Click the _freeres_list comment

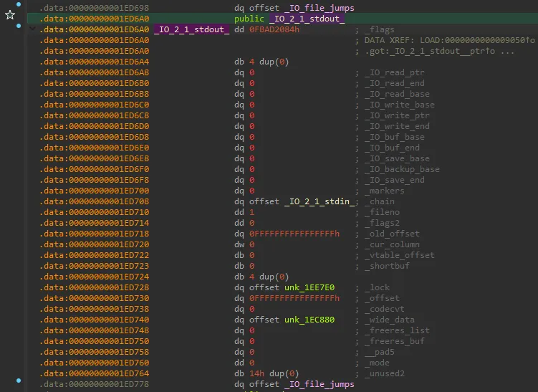click(397, 330)
